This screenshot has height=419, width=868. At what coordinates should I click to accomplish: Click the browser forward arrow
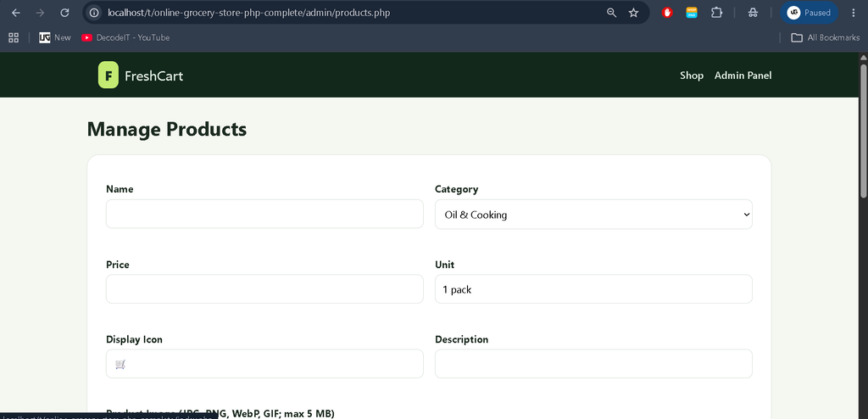[x=40, y=13]
